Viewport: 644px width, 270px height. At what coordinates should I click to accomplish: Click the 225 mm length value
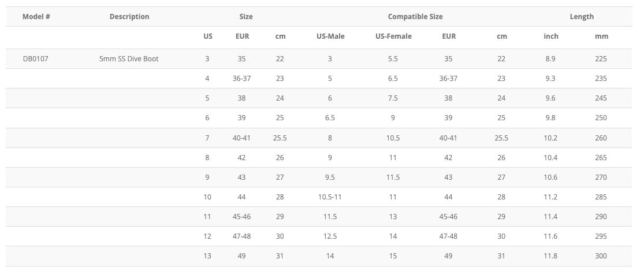601,58
